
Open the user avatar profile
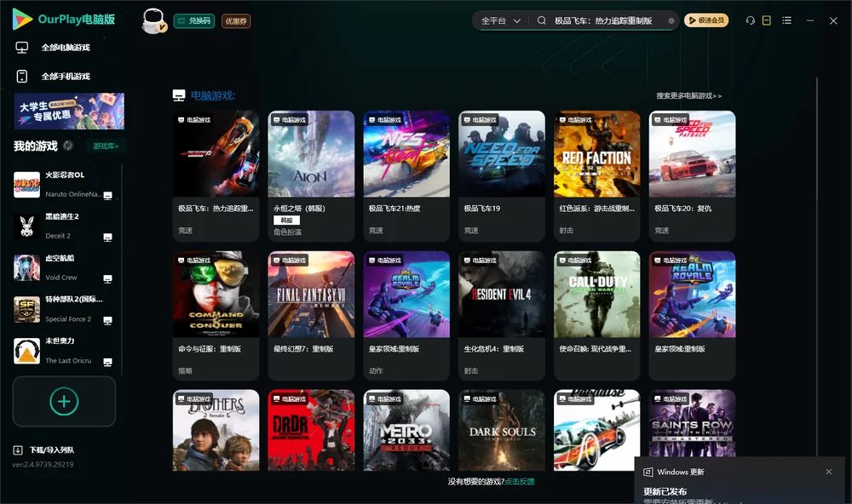pyautogui.click(x=153, y=20)
